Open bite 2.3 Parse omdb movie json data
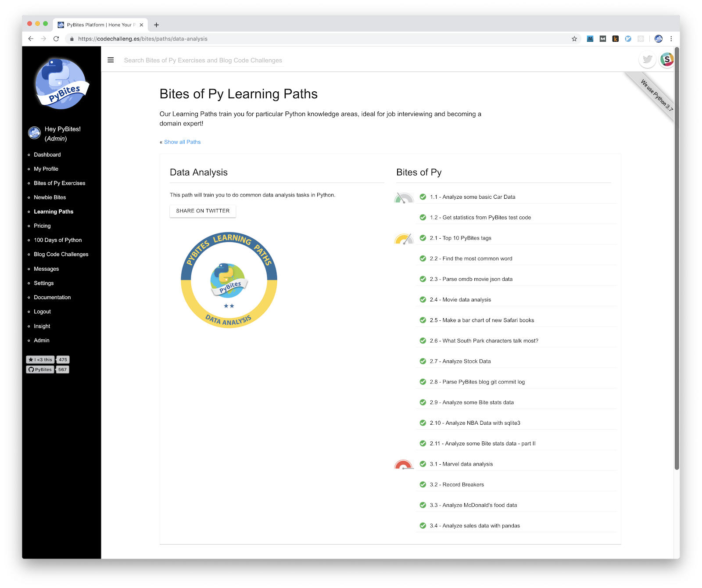This screenshot has width=702, height=588. coord(471,279)
